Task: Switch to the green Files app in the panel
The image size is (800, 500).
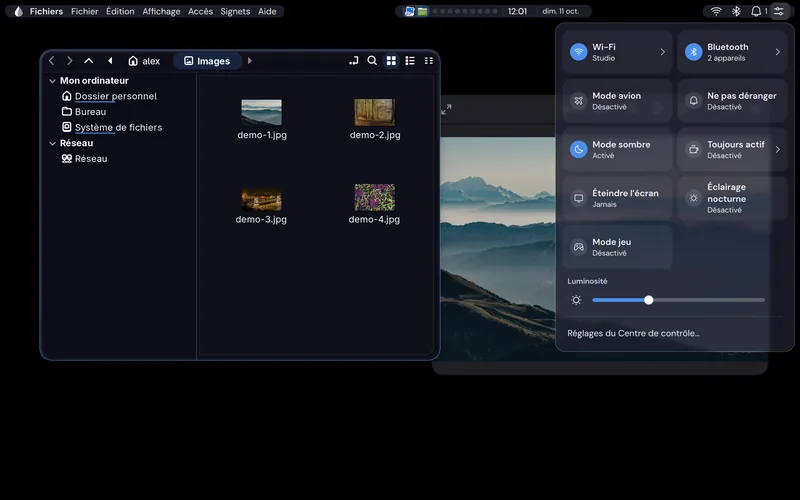Action: pyautogui.click(x=422, y=11)
